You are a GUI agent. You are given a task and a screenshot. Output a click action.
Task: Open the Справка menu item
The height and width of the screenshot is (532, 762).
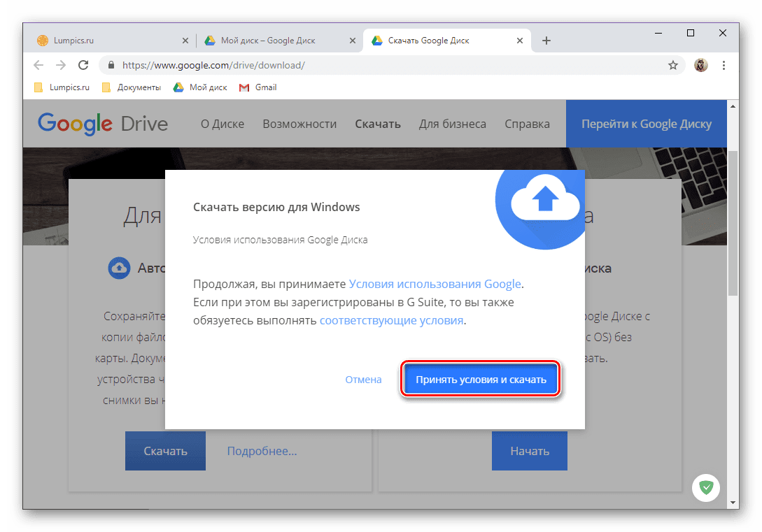(527, 124)
